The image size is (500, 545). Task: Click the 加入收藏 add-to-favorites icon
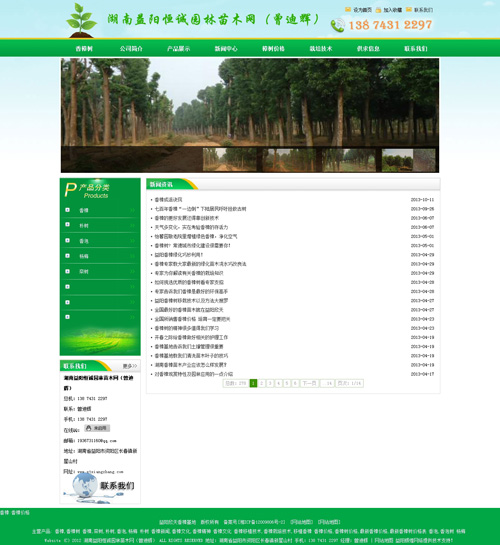[378, 10]
